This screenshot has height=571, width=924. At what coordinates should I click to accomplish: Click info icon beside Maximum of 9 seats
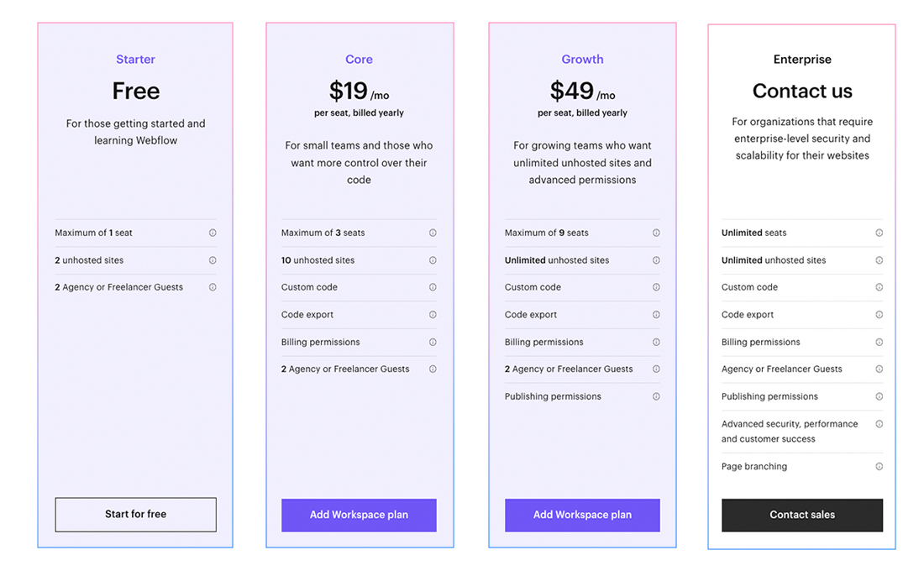click(x=656, y=233)
